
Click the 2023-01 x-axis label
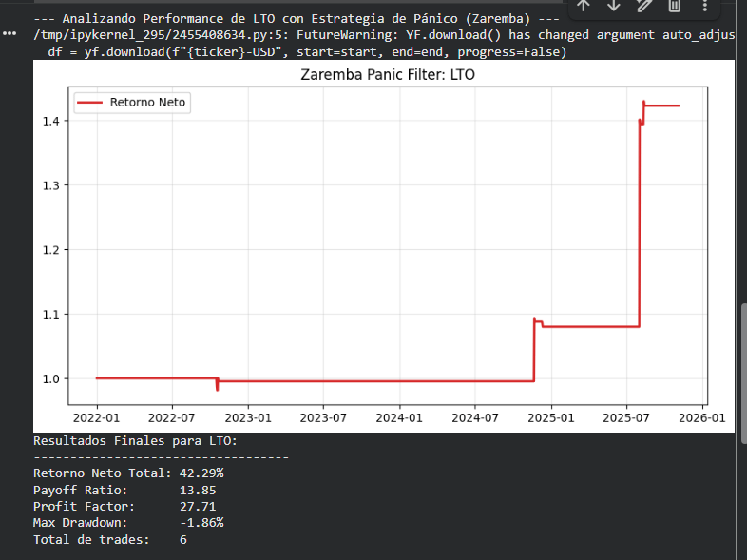(x=248, y=418)
